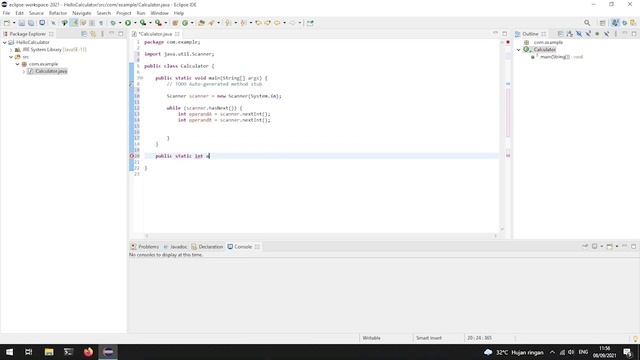Open a terminal via toolbar icon
Screen dimensions: 640x360
coord(42,23)
